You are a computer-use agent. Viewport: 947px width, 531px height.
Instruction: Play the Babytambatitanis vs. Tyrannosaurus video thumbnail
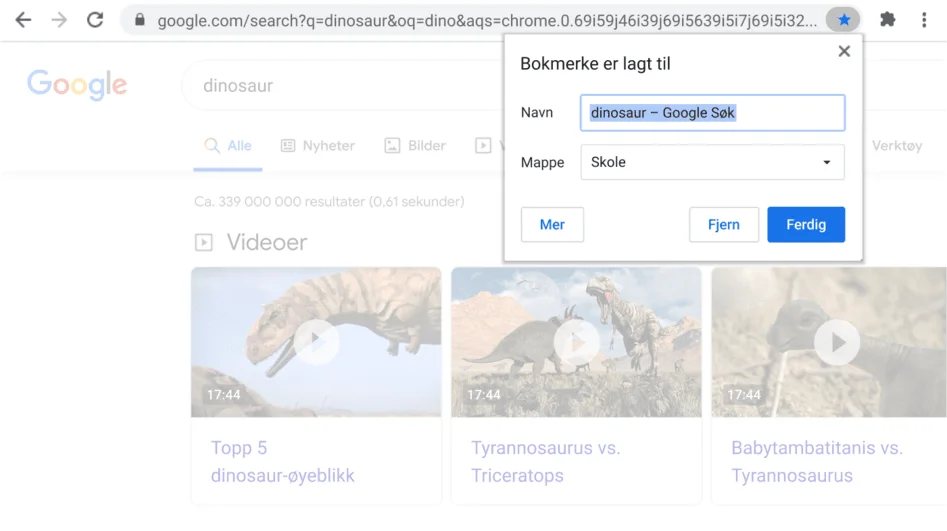click(829, 342)
